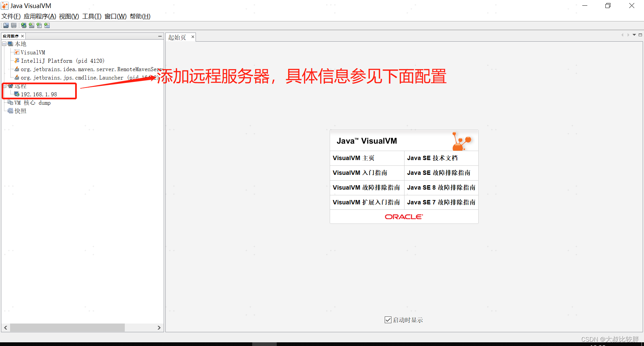Collapse the 本地 tree node
This screenshot has height=346, width=644.
coord(4,44)
